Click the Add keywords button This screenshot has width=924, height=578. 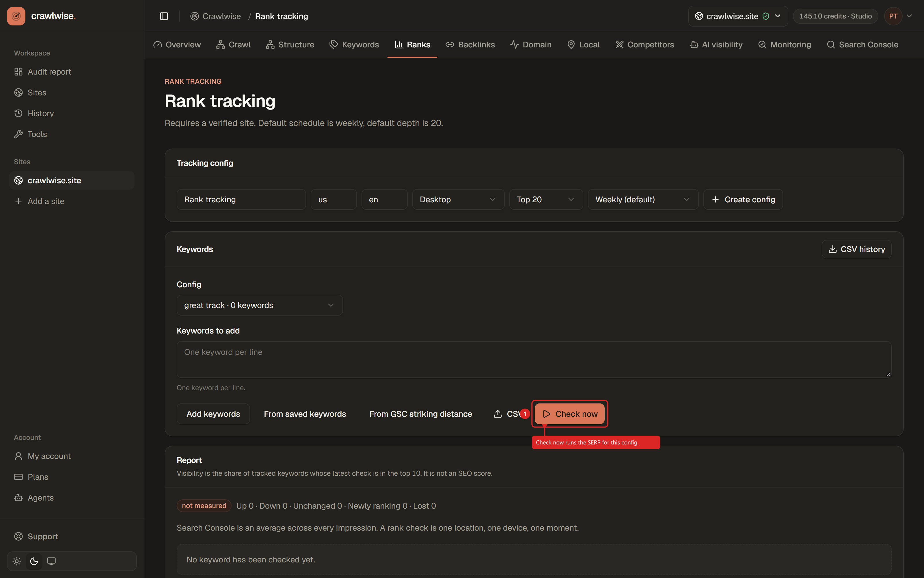[213, 414]
